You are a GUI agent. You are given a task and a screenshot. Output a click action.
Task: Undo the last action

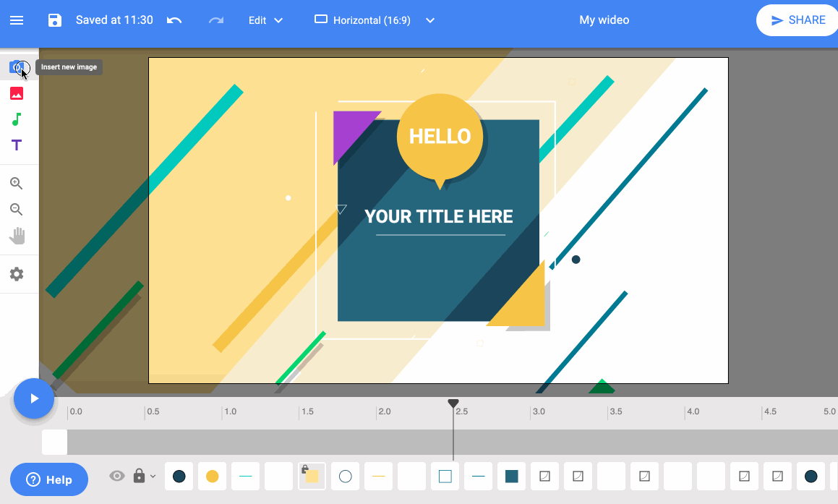point(174,20)
